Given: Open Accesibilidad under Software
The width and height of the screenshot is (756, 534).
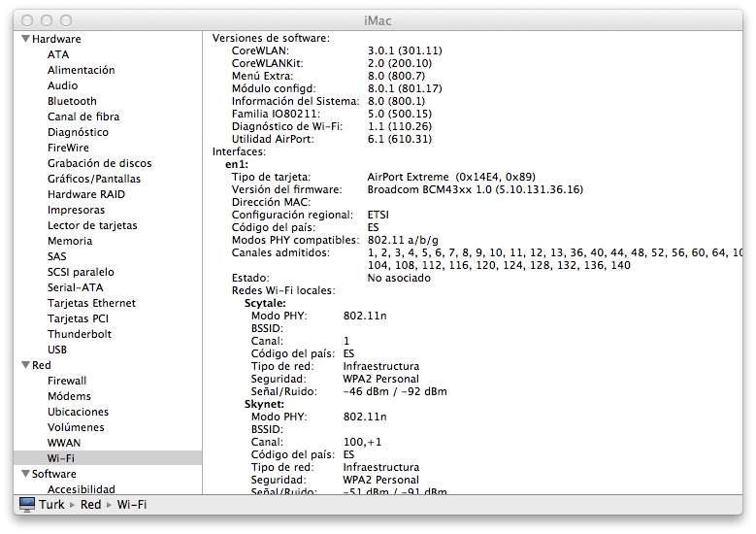Looking at the screenshot, I should (x=81, y=489).
